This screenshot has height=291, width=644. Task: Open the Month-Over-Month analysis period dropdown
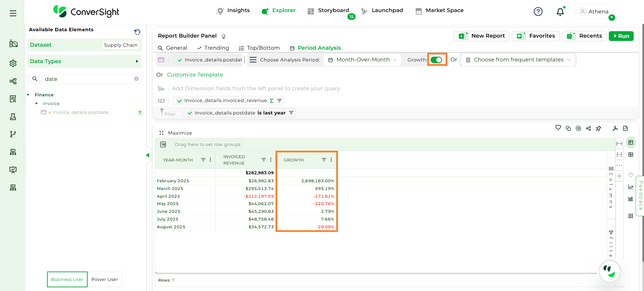pyautogui.click(x=362, y=60)
